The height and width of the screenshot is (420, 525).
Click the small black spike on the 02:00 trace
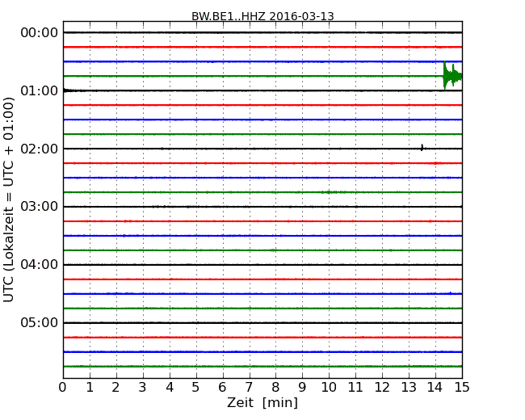tap(422, 147)
